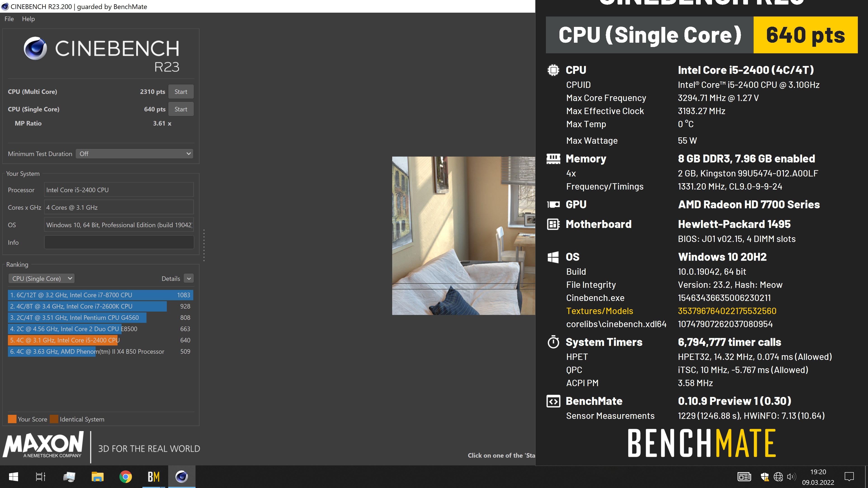Click the OS field in Your System
Viewport: 868px width, 488px height.
coord(119,225)
